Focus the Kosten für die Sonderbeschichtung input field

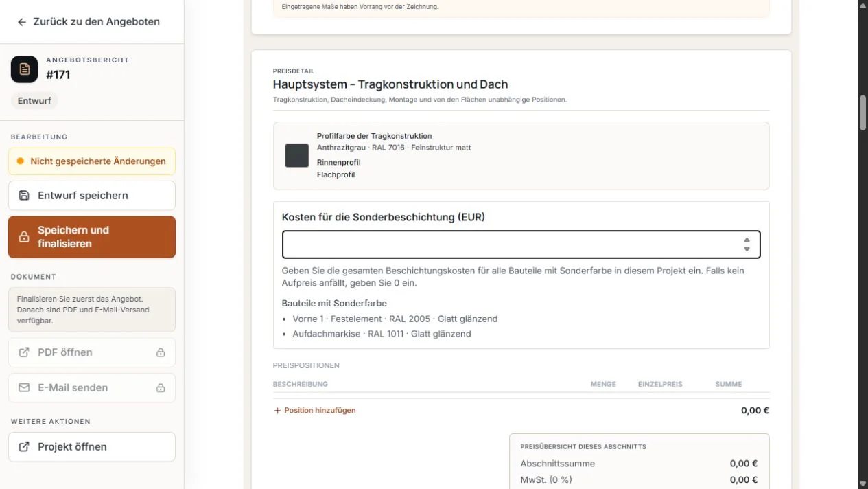pos(521,244)
